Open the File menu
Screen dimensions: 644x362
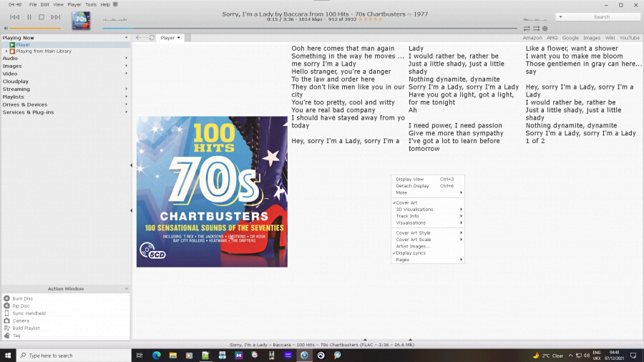(x=33, y=4)
